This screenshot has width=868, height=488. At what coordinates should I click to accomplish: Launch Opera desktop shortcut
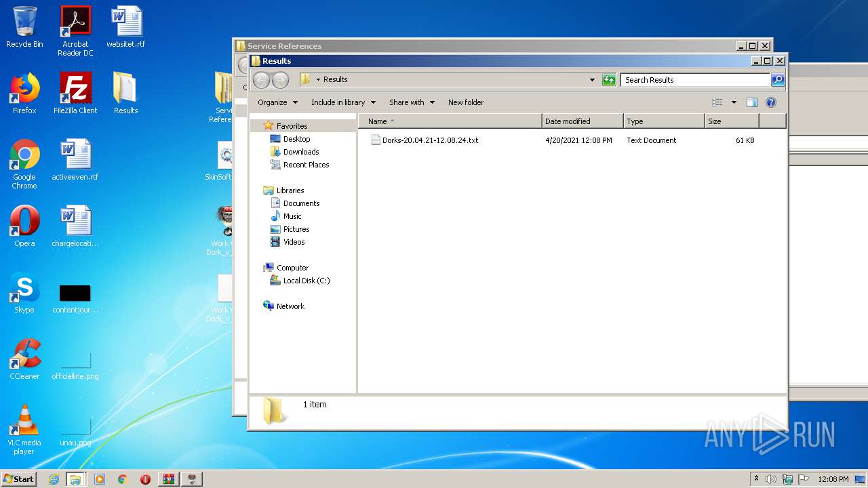coord(24,226)
